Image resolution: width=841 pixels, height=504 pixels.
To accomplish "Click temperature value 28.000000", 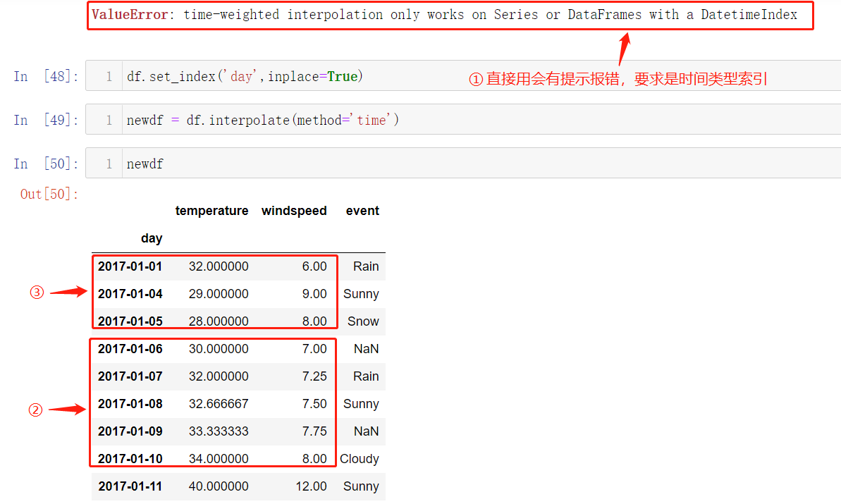I will tap(219, 321).
